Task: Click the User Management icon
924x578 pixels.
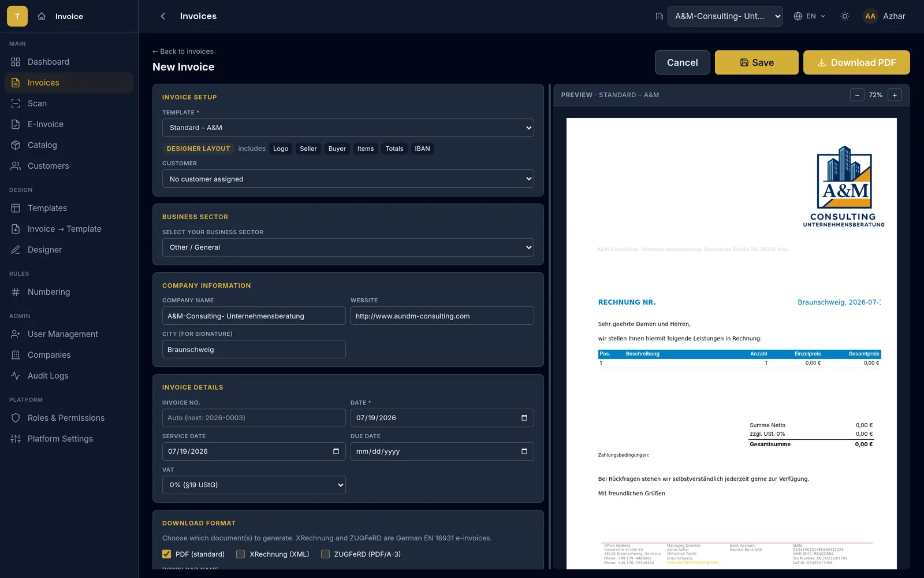Action: coord(16,334)
